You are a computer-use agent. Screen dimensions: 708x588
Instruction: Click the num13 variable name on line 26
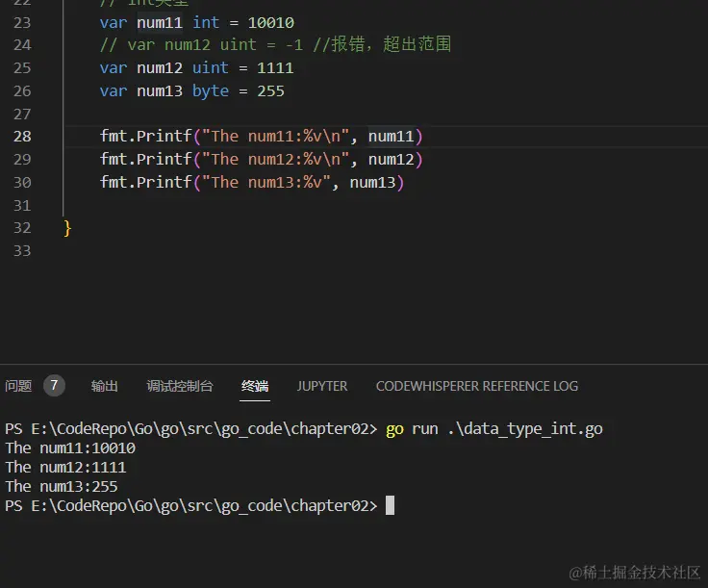coord(160,91)
